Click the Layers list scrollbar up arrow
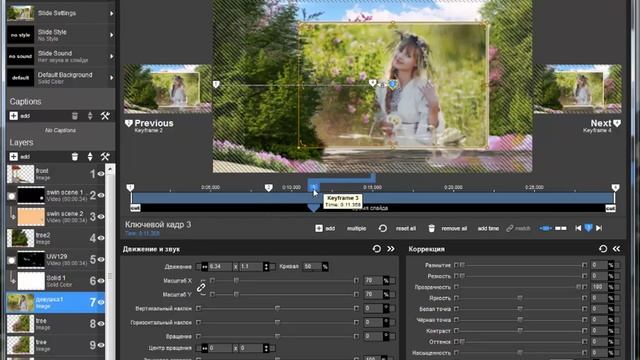The height and width of the screenshot is (360, 640). (110, 169)
